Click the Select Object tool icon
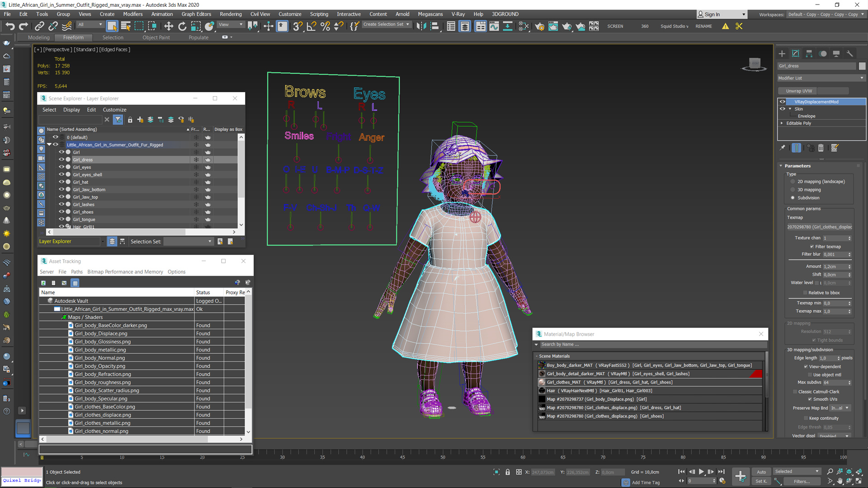This screenshot has height=488, width=868. point(113,26)
